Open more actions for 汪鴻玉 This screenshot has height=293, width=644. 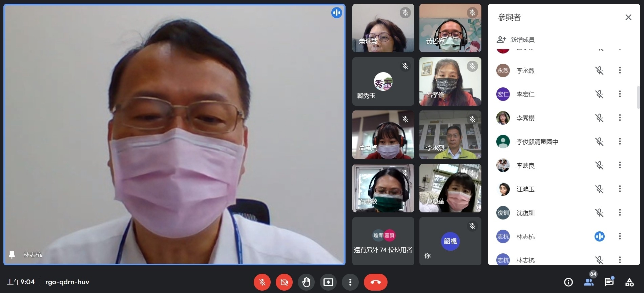[x=620, y=189]
